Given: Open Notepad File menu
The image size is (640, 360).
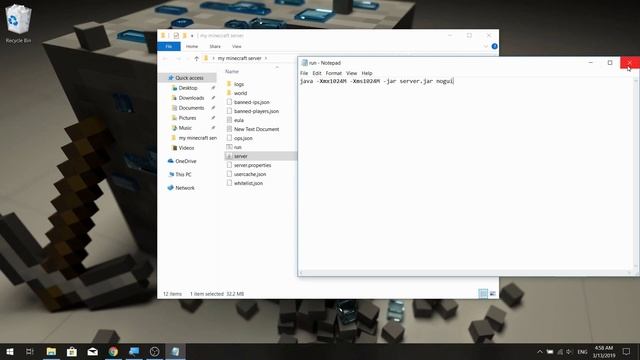Looking at the screenshot, I should 304,73.
